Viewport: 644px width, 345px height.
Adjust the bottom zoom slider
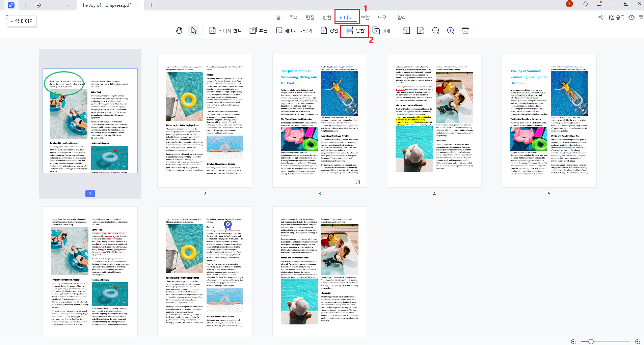click(x=590, y=341)
